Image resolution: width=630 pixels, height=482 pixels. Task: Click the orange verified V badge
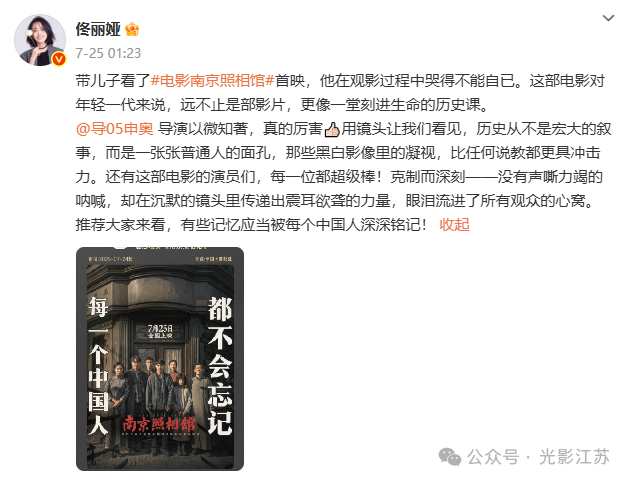click(59, 59)
